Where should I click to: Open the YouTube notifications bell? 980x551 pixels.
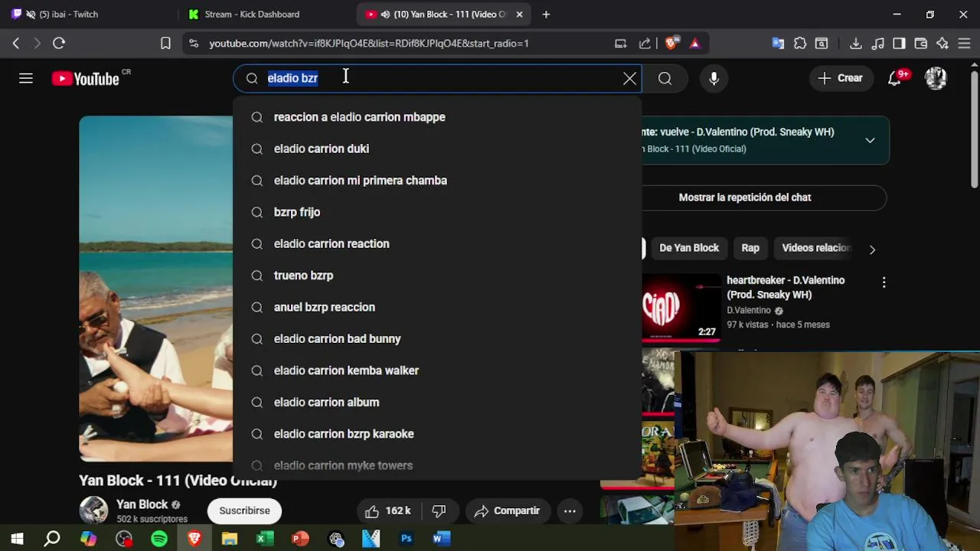(894, 78)
